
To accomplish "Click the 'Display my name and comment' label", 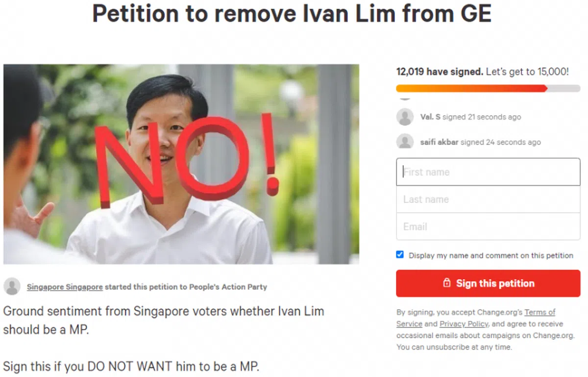I will 491,255.
